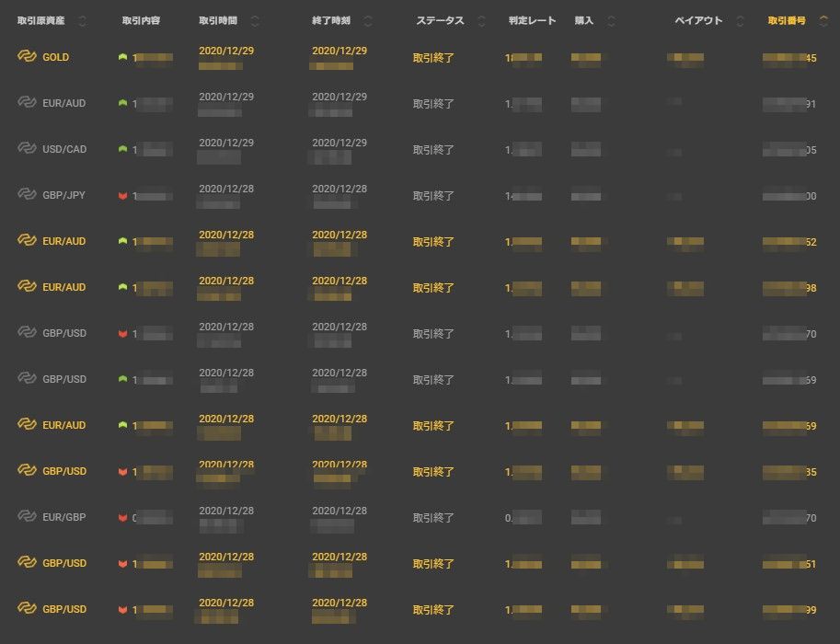Open the GOLD trade row label
The image size is (840, 644).
click(x=55, y=57)
